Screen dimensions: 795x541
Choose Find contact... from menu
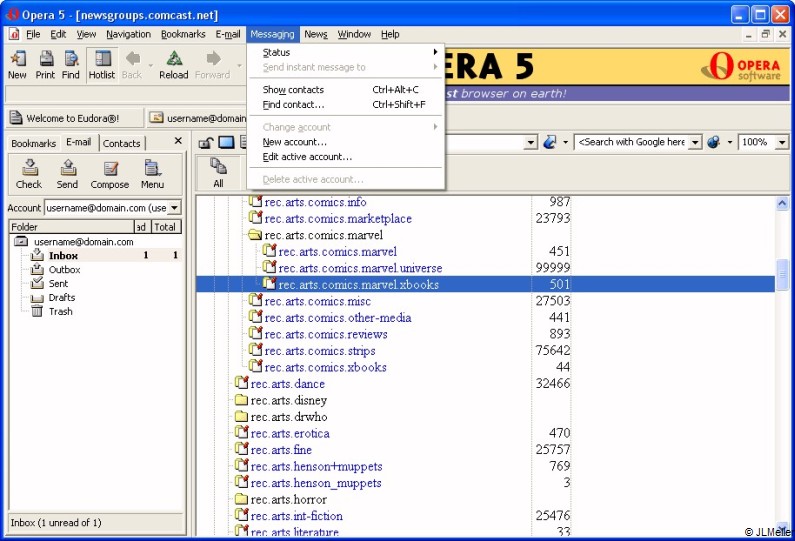pos(346,105)
